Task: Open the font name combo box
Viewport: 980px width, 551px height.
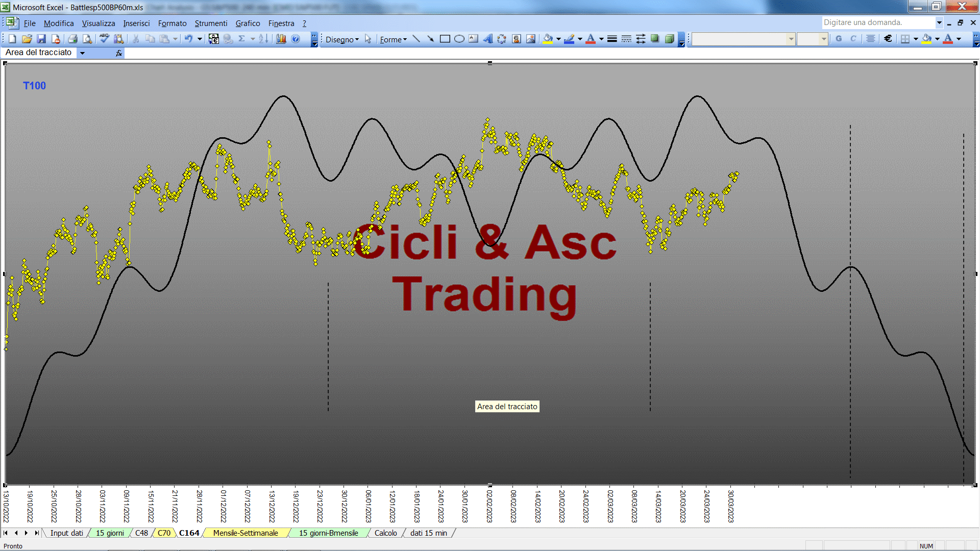Action: point(743,39)
